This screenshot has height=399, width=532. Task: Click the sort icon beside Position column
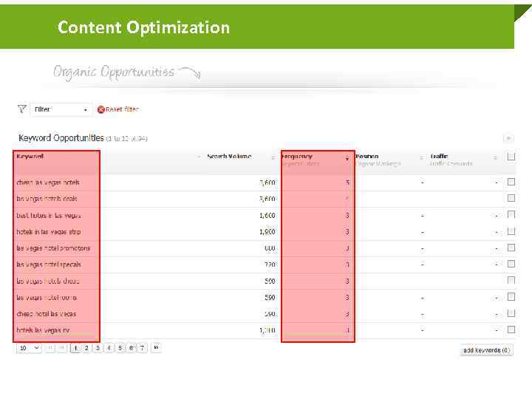click(421, 157)
